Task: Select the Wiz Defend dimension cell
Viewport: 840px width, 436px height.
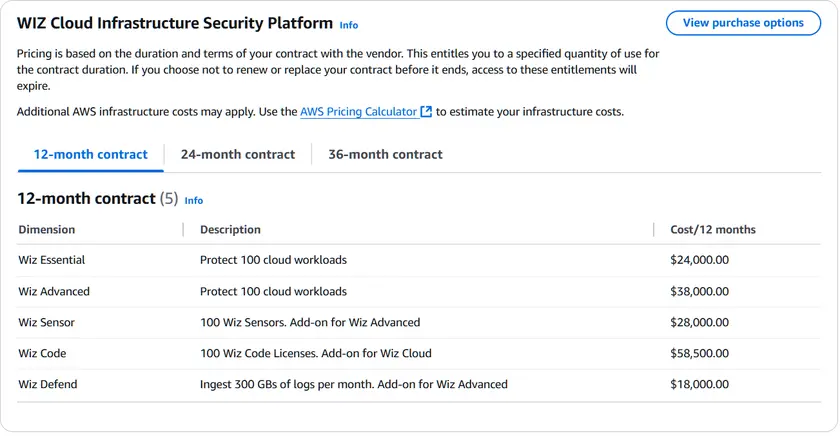Action: pyautogui.click(x=48, y=385)
